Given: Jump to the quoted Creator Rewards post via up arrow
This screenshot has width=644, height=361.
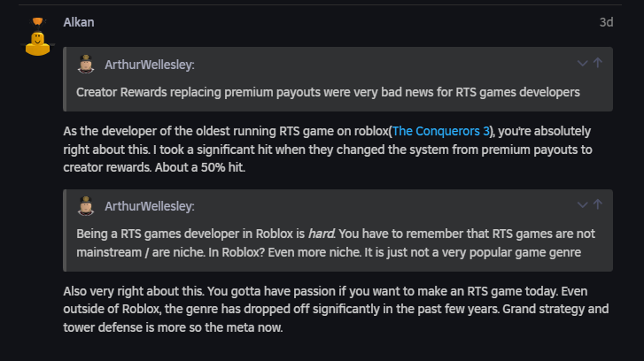Looking at the screenshot, I should click(x=598, y=64).
